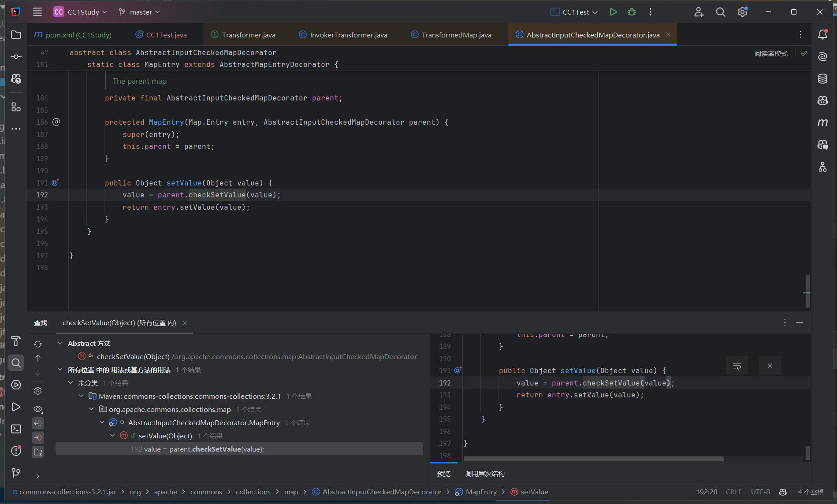
Task: Open code with me user icon
Action: pos(699,12)
